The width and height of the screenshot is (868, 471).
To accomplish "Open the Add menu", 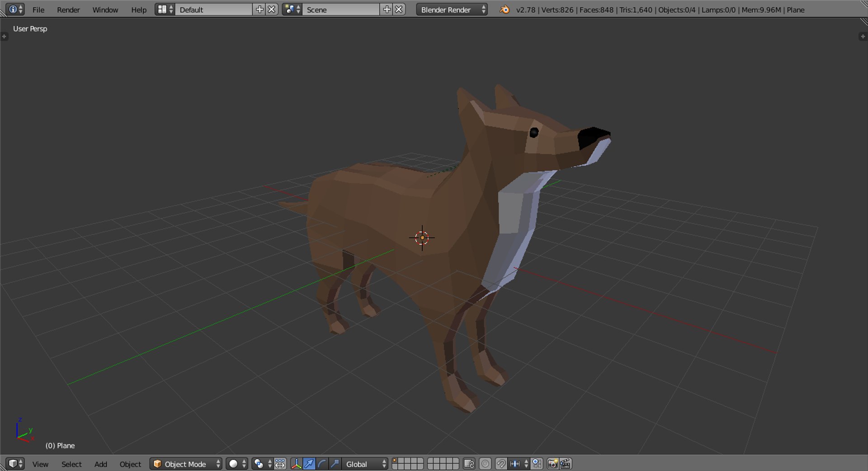I will [x=101, y=464].
